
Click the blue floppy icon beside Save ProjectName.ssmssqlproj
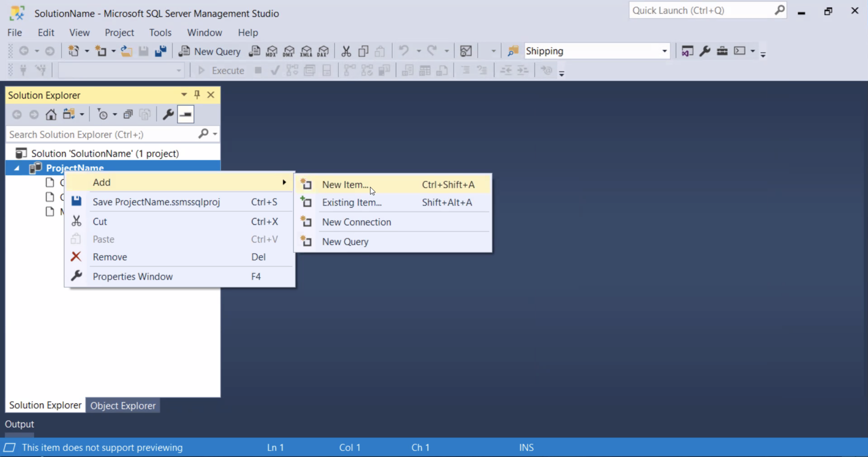point(76,202)
